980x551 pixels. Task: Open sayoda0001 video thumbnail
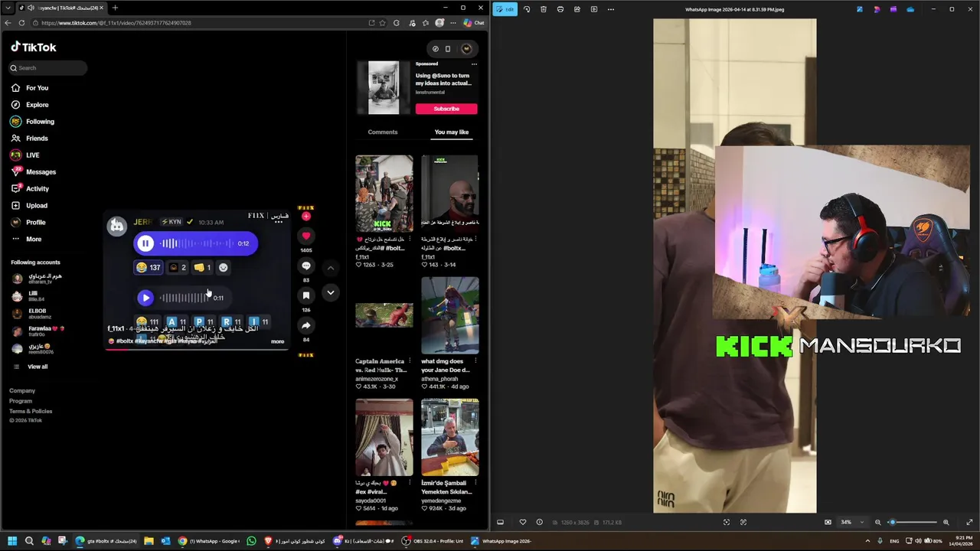(384, 437)
